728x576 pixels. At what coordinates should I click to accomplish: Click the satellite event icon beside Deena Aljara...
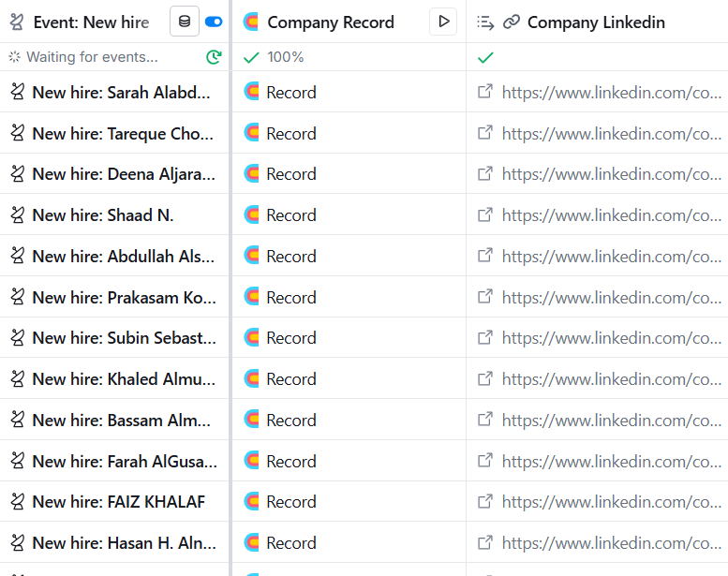click(x=17, y=174)
